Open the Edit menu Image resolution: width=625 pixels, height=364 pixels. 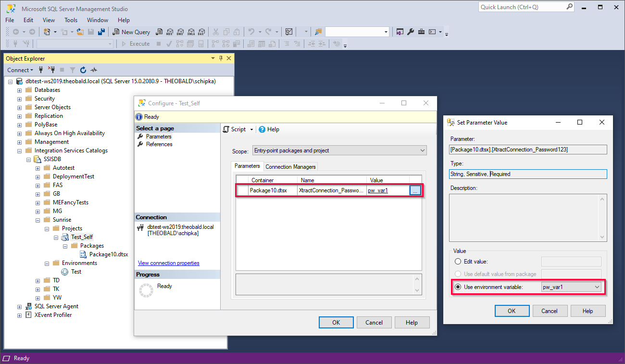(28, 20)
